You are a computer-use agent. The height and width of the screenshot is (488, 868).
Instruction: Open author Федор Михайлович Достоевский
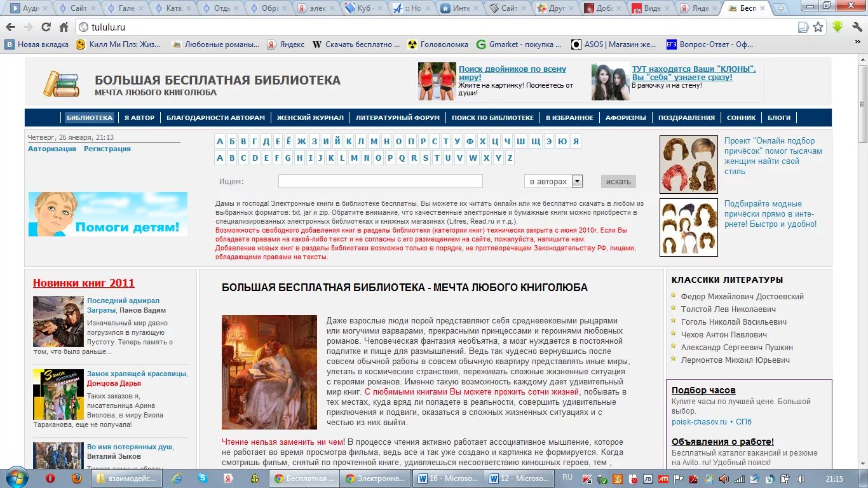[742, 296]
